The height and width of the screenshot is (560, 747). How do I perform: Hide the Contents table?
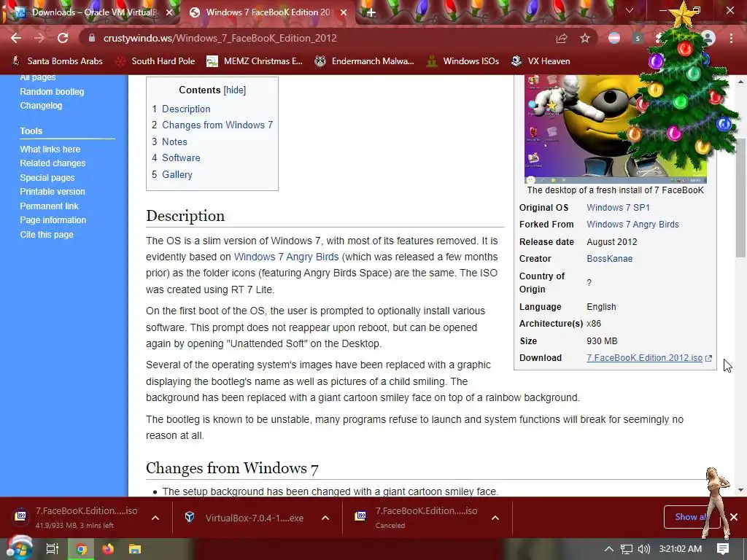234,90
